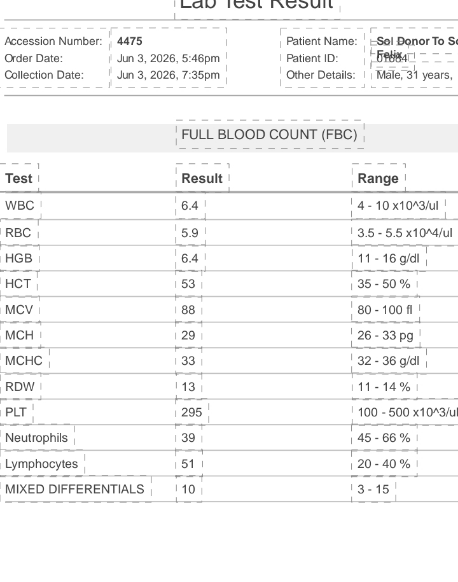This screenshot has height=582, width=458.
Task: Select the RDW range 11 - 14 %
Action: point(384,387)
